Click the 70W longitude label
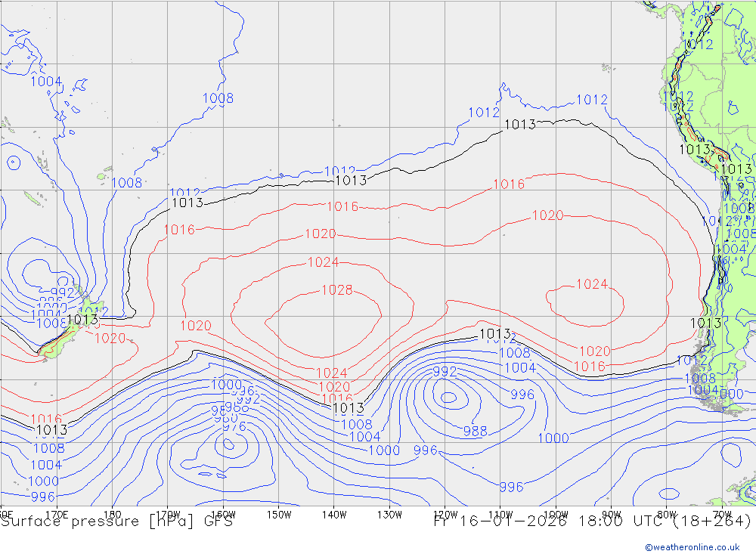756x554 pixels. [x=722, y=515]
